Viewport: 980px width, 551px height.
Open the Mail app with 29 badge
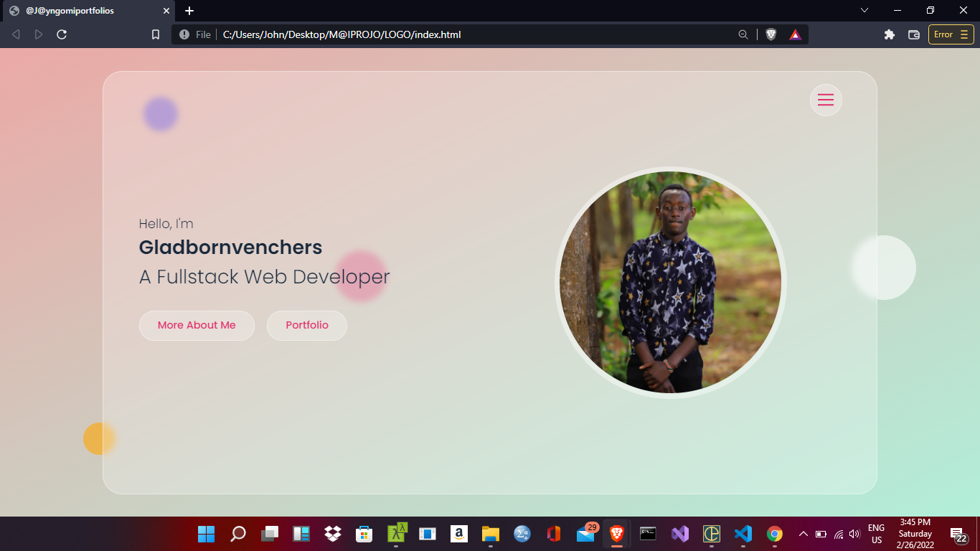pyautogui.click(x=585, y=534)
